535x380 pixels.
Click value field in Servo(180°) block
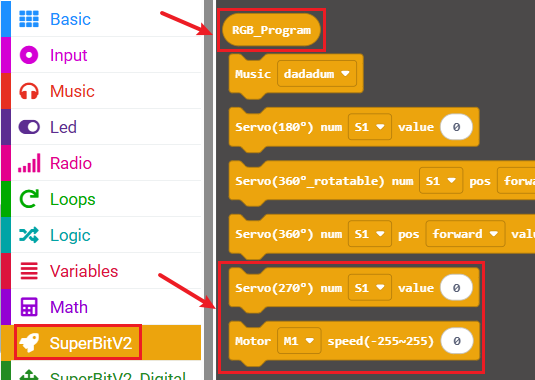[x=457, y=127]
